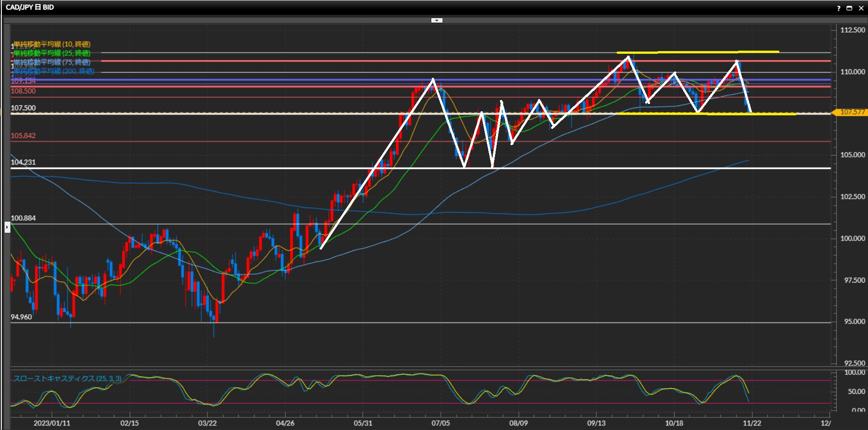Click the red 105.842 level label
Viewport: 868px width, 430px height.
point(23,136)
